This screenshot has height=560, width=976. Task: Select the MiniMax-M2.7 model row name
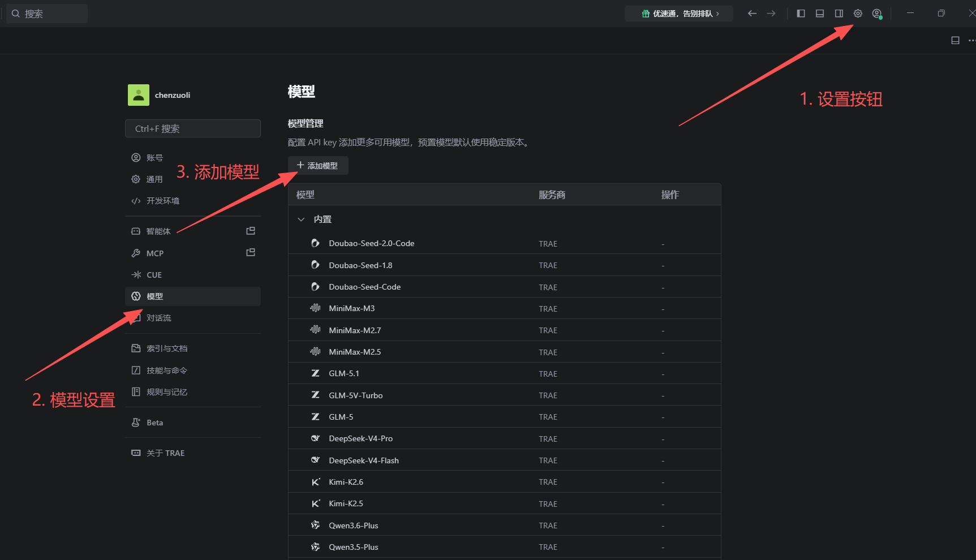[x=355, y=330]
